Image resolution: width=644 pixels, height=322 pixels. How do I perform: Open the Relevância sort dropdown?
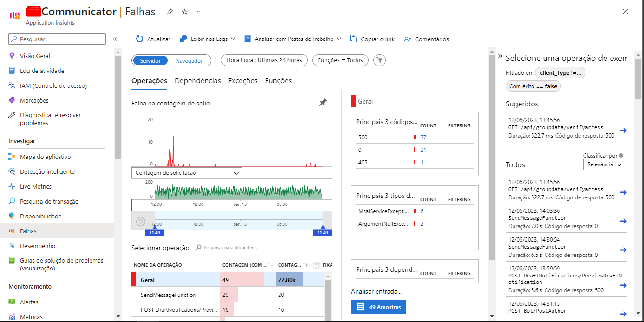(x=604, y=164)
